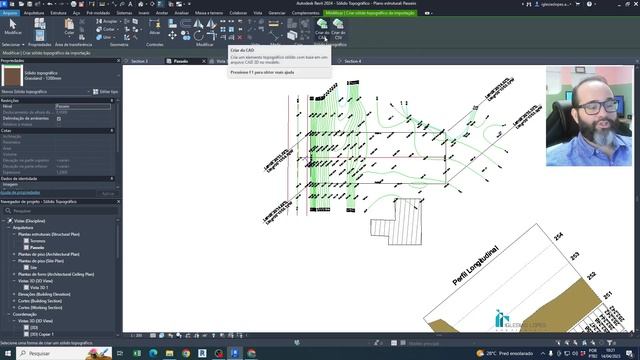640x360 pixels.
Task: Open the Selecionar dropdown
Action: click(13, 44)
